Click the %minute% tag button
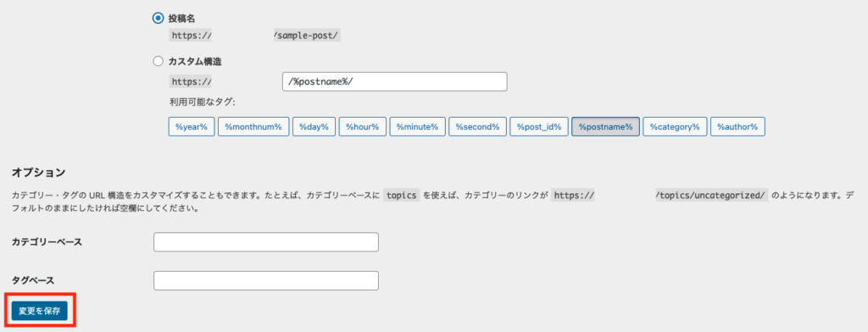868x332 pixels. point(417,127)
